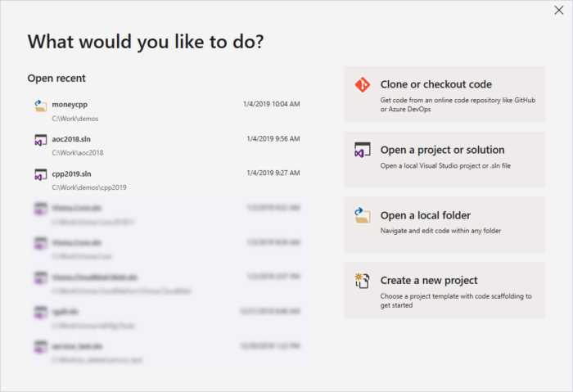Click the Visual Studio open project icon
The width and height of the screenshot is (573, 392).
click(x=363, y=151)
